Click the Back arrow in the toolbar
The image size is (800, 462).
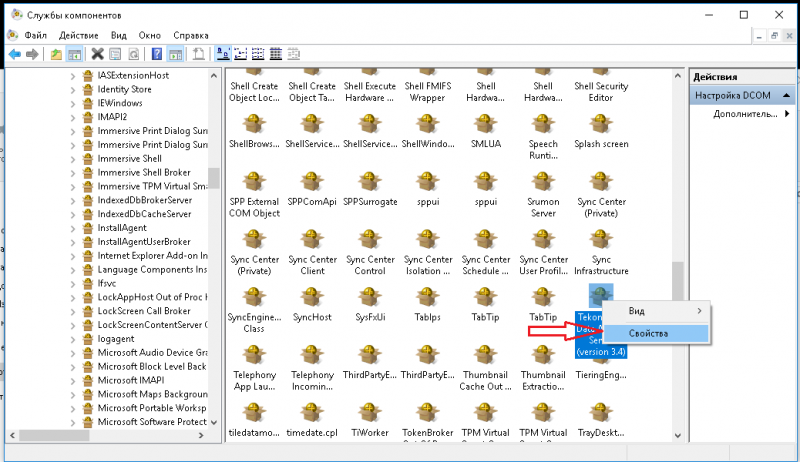coord(15,54)
